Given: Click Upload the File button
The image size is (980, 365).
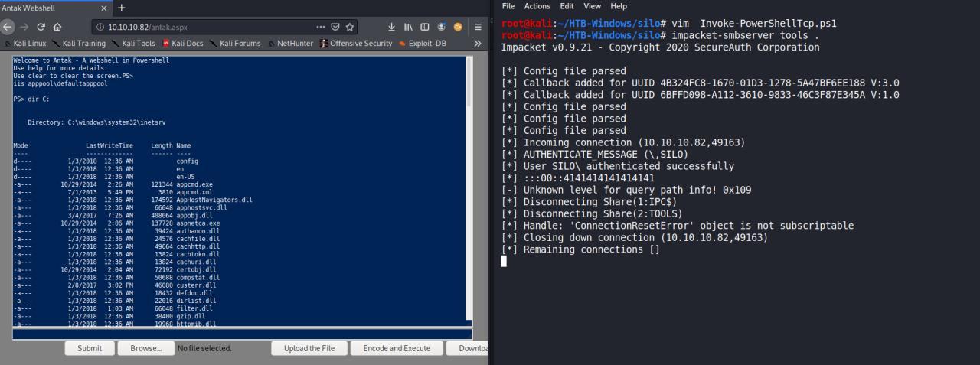Looking at the screenshot, I should coord(309,348).
